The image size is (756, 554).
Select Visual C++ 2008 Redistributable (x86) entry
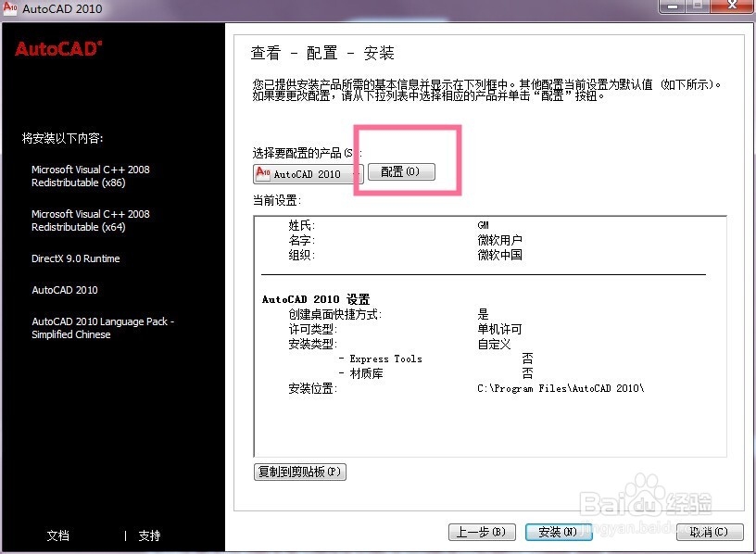(x=91, y=176)
